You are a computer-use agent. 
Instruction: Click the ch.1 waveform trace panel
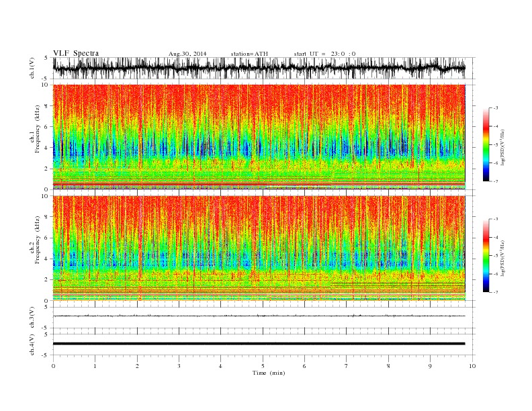click(259, 68)
